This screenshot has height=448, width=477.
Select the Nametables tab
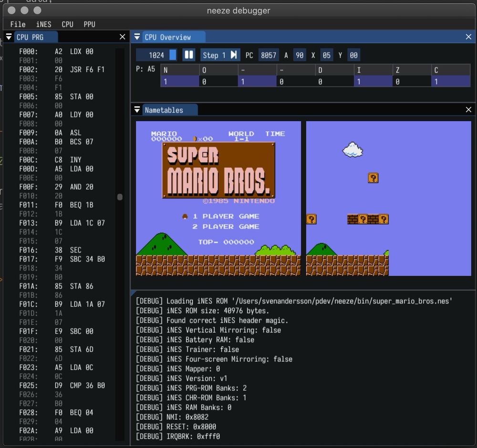pyautogui.click(x=170, y=110)
